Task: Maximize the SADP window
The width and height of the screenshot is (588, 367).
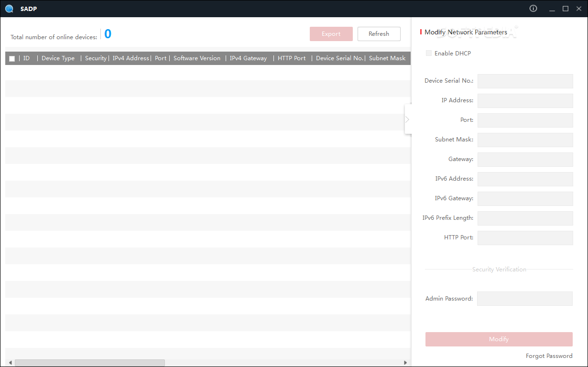Action: coord(566,9)
